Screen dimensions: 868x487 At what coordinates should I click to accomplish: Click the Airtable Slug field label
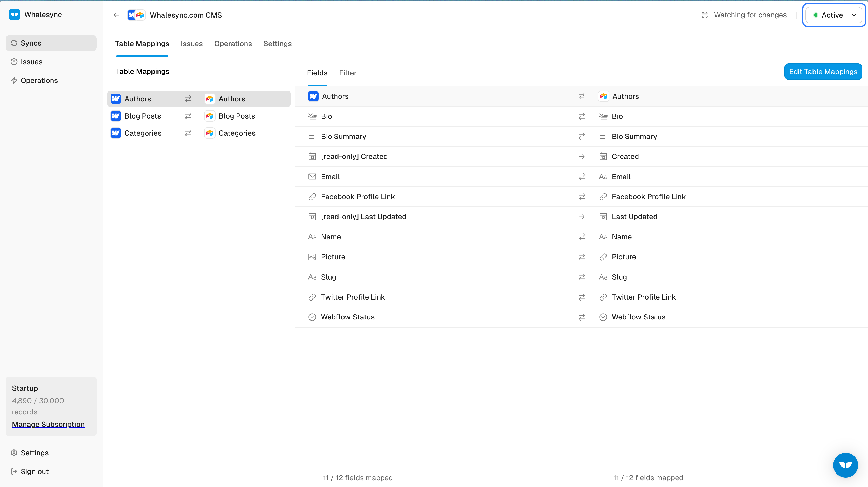[619, 277]
